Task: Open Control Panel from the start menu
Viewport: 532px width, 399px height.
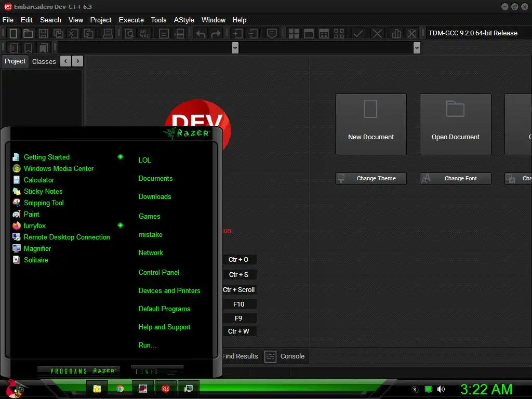Action: pos(158,272)
